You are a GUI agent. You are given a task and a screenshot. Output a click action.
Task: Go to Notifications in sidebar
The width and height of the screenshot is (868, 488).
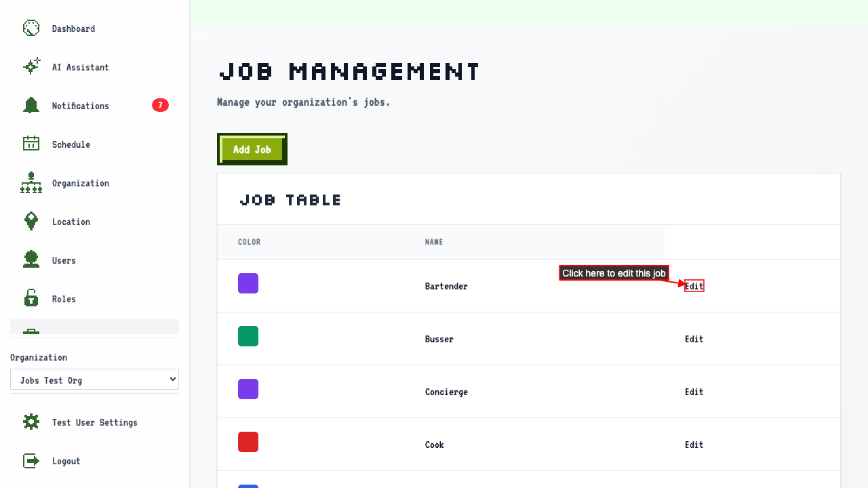95,106
